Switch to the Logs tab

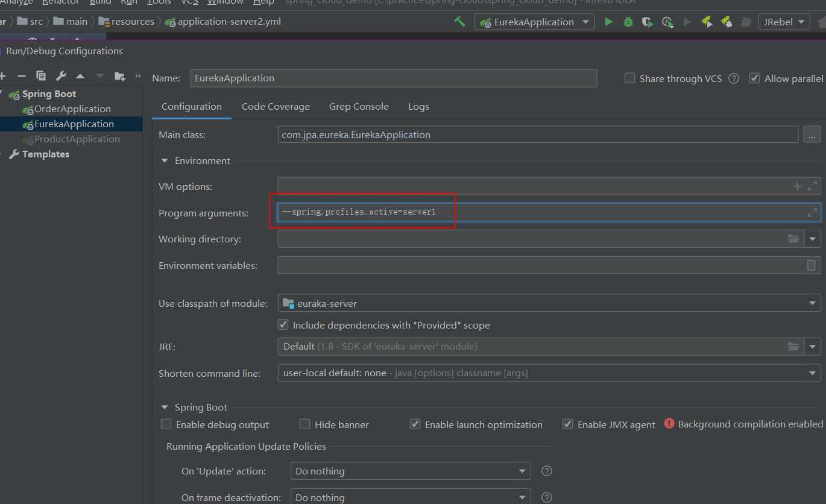[x=418, y=107]
